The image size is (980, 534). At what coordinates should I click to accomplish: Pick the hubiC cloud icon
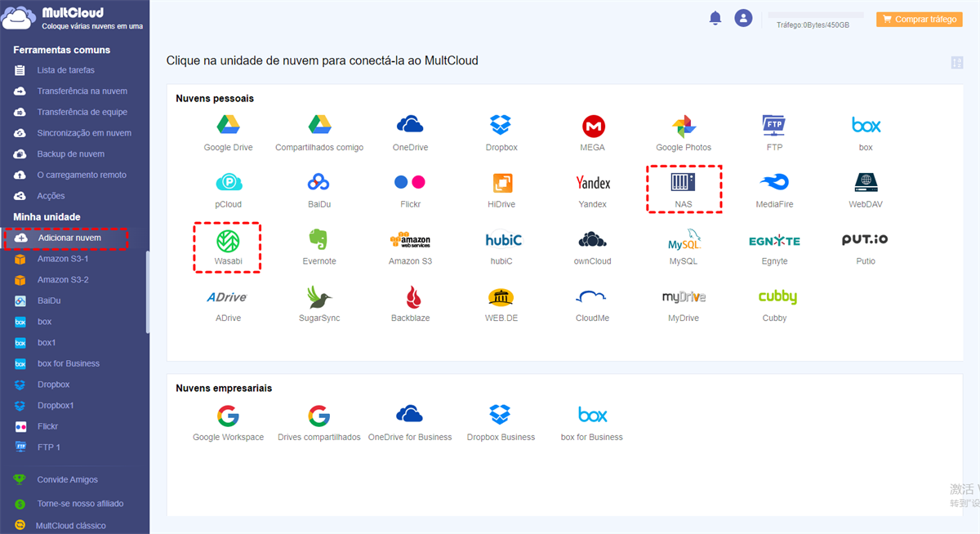tap(502, 239)
